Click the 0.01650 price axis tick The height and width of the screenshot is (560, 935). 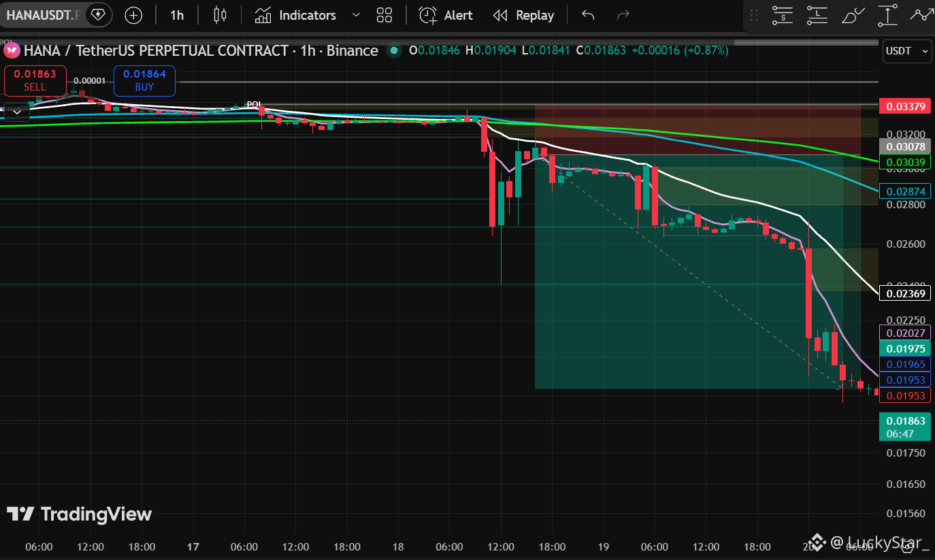(905, 484)
